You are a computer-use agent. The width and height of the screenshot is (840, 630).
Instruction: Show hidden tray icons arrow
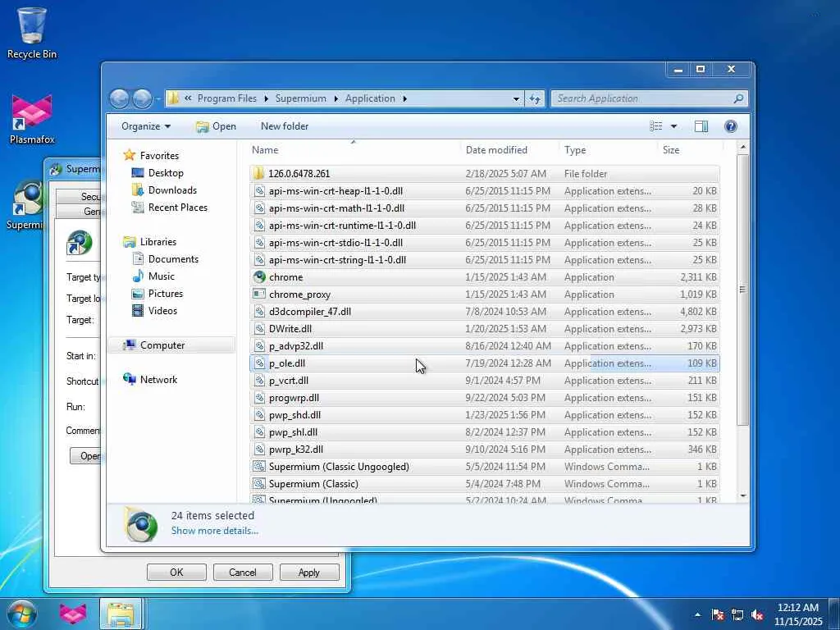(x=697, y=615)
